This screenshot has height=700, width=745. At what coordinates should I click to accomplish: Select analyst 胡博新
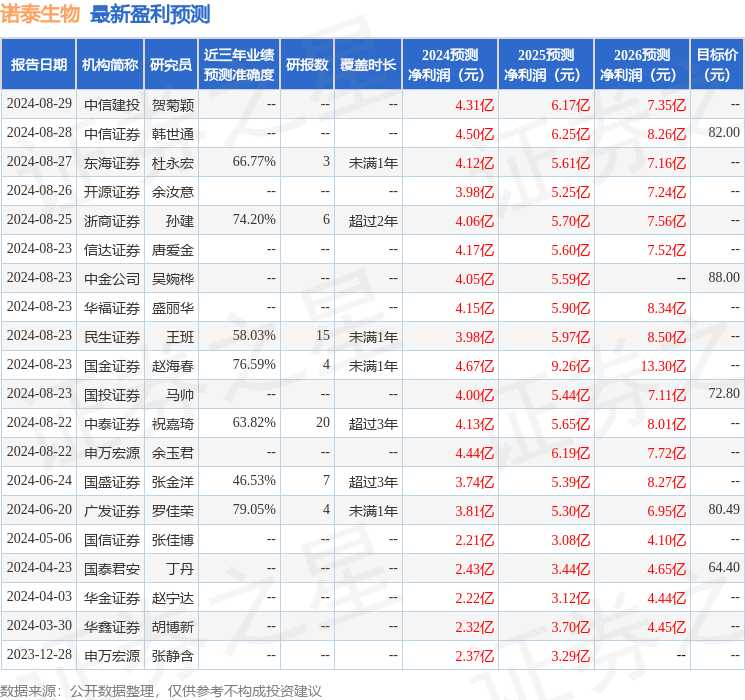[x=173, y=627]
